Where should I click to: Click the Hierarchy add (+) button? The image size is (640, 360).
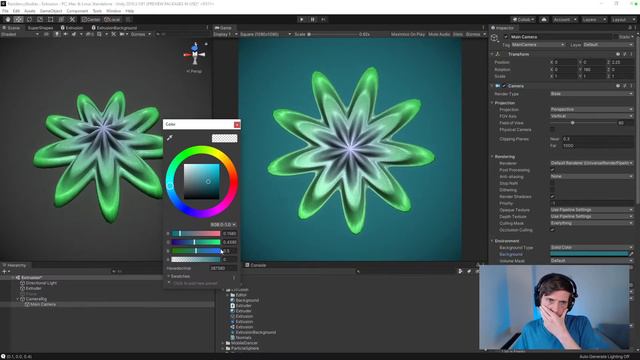[x=4, y=271]
